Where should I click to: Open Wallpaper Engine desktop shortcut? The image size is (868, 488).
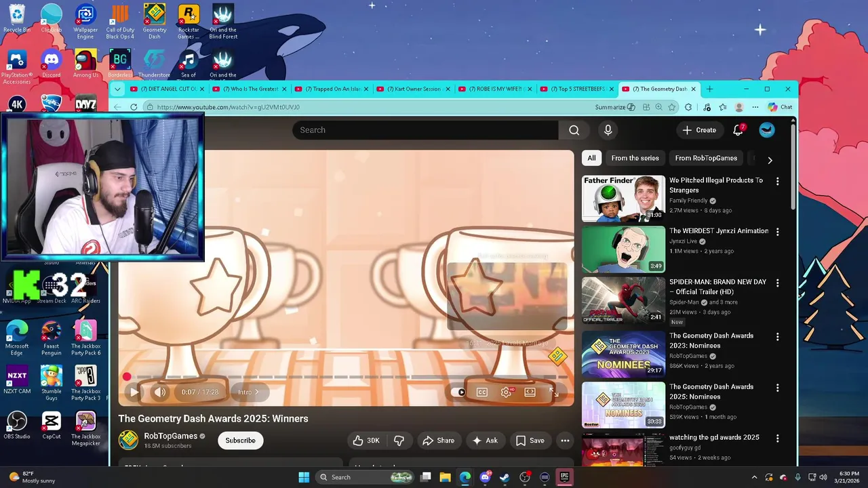[85, 21]
